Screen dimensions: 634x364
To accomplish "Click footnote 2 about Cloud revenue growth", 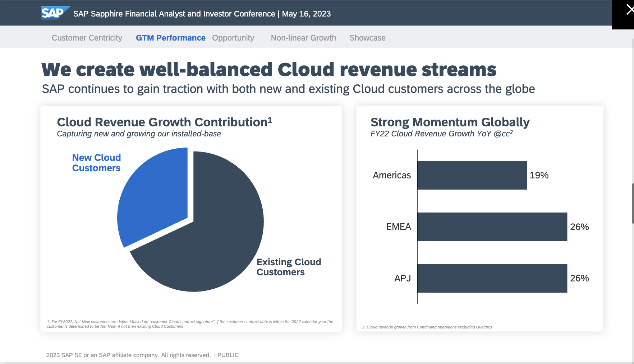I will [427, 327].
